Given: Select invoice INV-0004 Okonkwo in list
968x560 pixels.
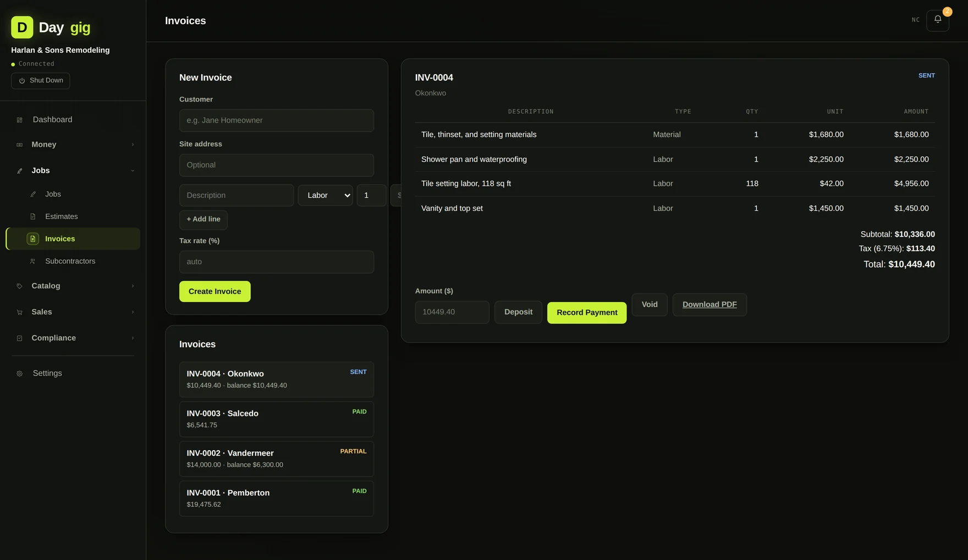Looking at the screenshot, I should (277, 379).
